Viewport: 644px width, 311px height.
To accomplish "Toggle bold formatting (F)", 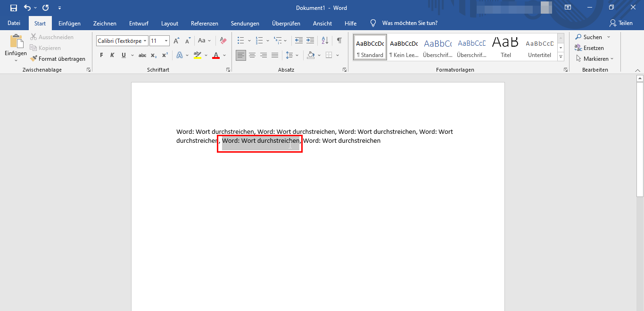I will (101, 56).
